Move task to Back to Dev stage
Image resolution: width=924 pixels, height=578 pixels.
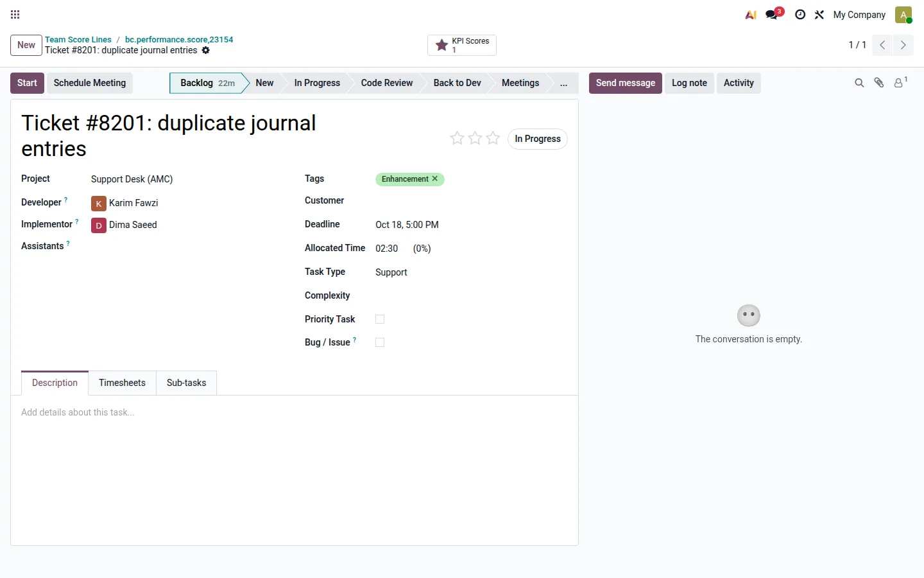pos(457,83)
